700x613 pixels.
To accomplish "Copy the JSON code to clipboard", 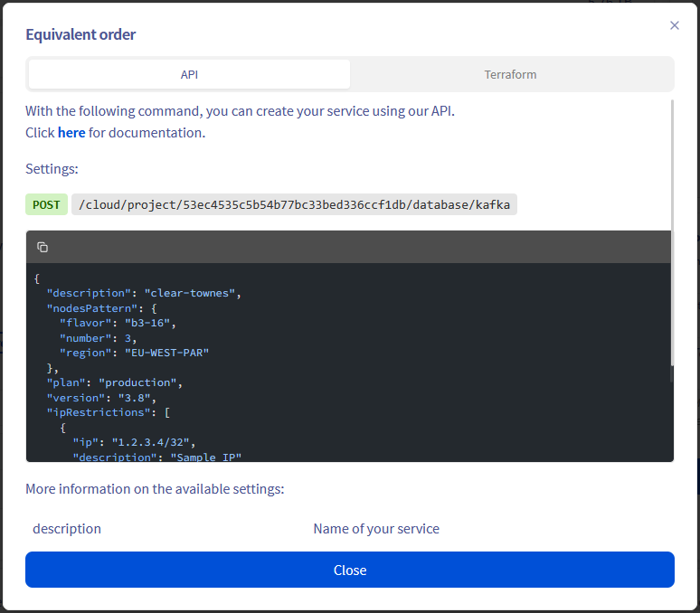I will click(43, 247).
